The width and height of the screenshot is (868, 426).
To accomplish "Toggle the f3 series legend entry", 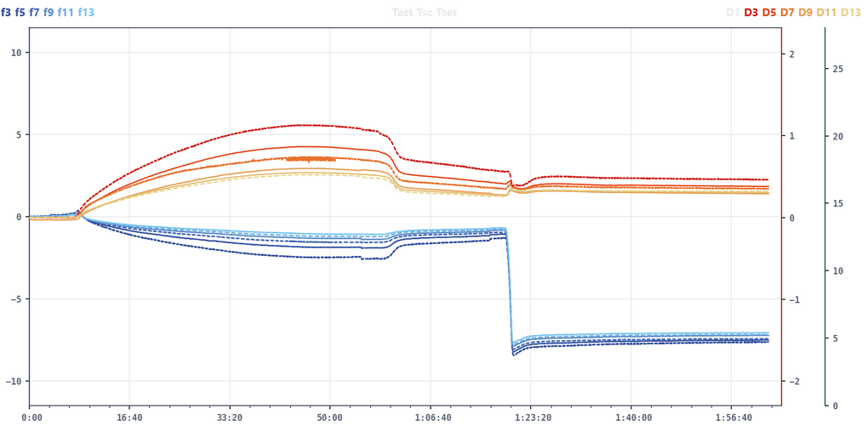I will [6, 12].
